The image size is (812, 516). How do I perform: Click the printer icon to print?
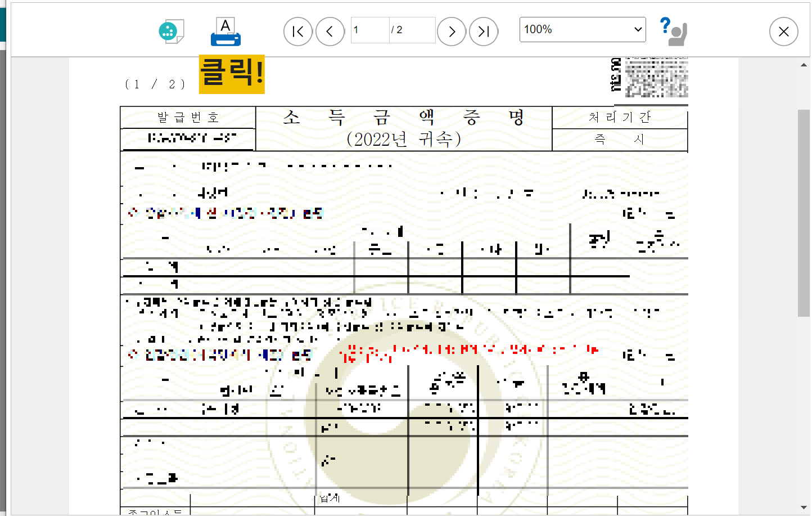pos(225,32)
